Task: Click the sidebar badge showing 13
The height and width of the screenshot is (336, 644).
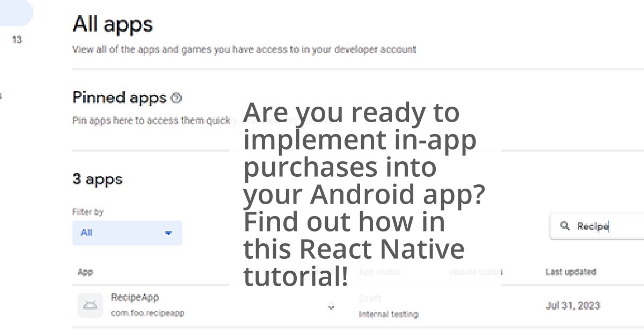Action: (x=17, y=40)
